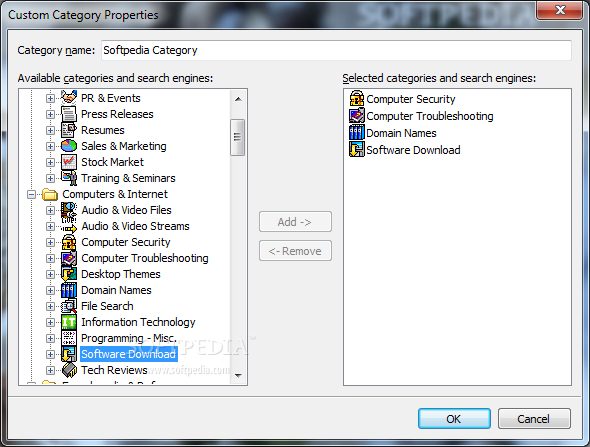
Task: Collapse the Computers & Internet folder
Action: point(31,195)
